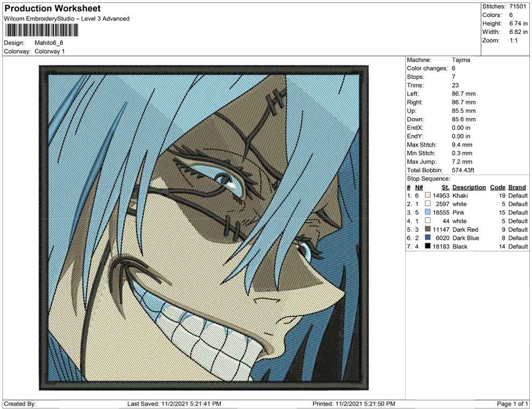The image size is (532, 409).
Task: Click the Max Stitch value 9.4 mm
Action: click(x=462, y=145)
